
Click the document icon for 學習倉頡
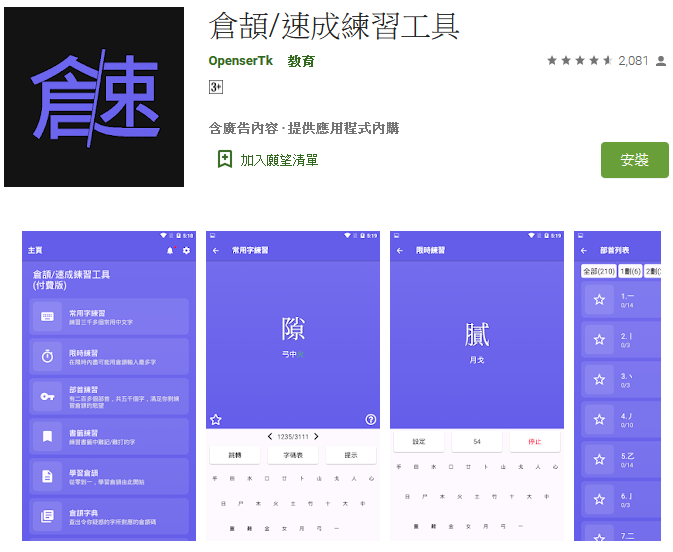pos(47,476)
